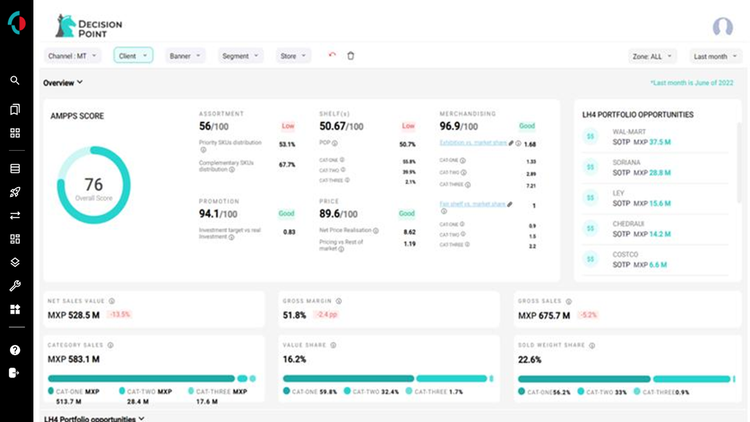Click edit pencil beside Exhibition vs market share
The height and width of the screenshot is (422, 750).
511,143
